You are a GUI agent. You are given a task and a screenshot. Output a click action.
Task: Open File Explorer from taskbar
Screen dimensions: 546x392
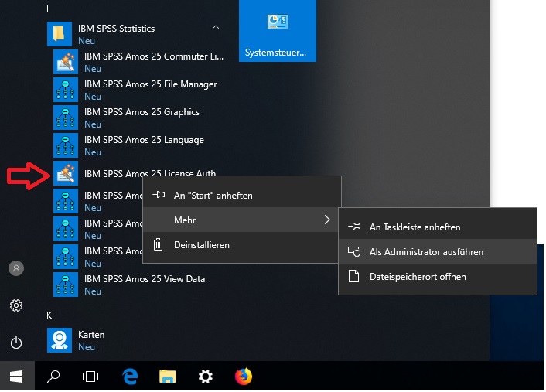168,377
